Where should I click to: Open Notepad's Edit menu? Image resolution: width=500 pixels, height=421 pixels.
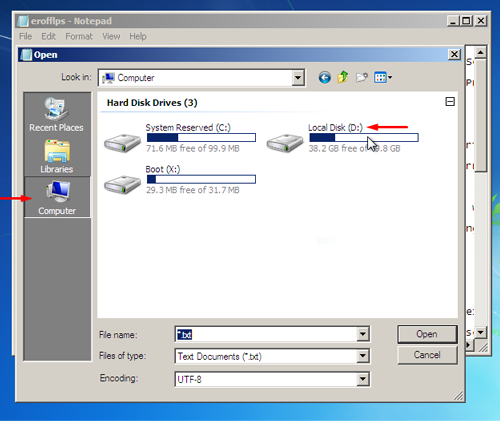[48, 36]
